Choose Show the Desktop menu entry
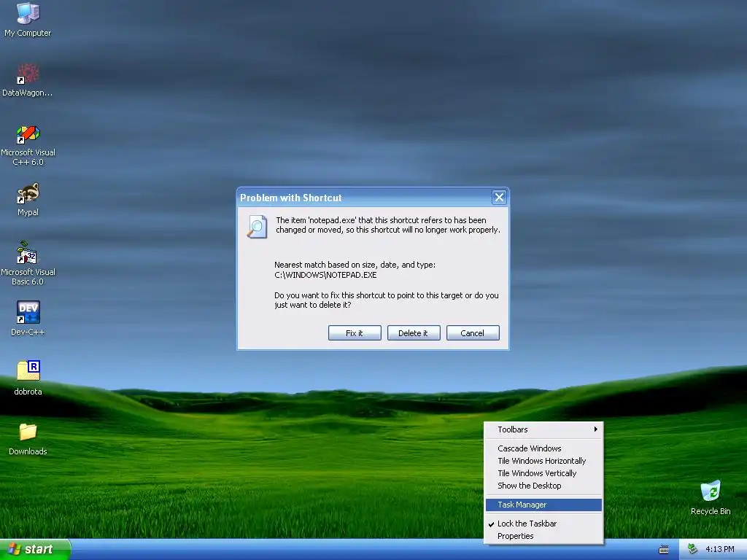Image resolution: width=747 pixels, height=560 pixels. point(543,486)
